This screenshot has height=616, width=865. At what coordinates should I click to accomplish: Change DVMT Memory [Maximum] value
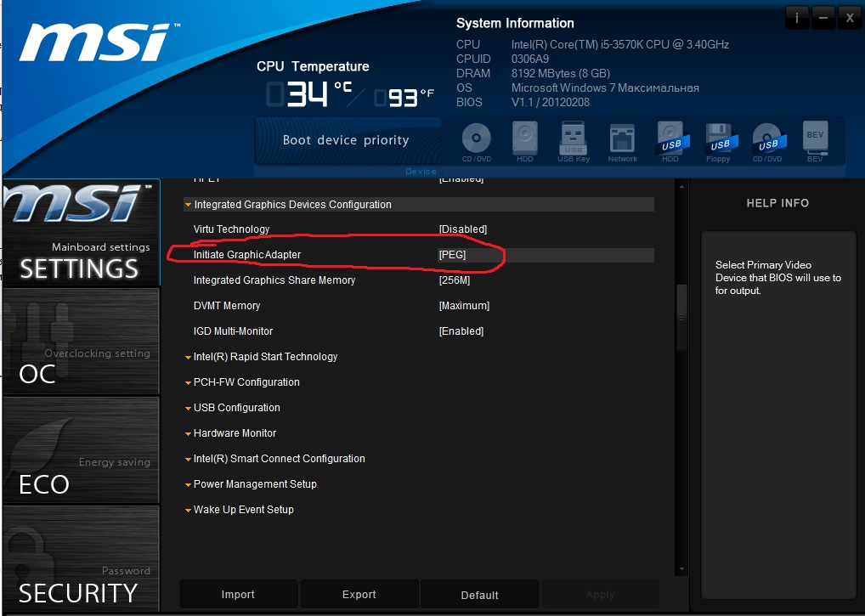464,306
